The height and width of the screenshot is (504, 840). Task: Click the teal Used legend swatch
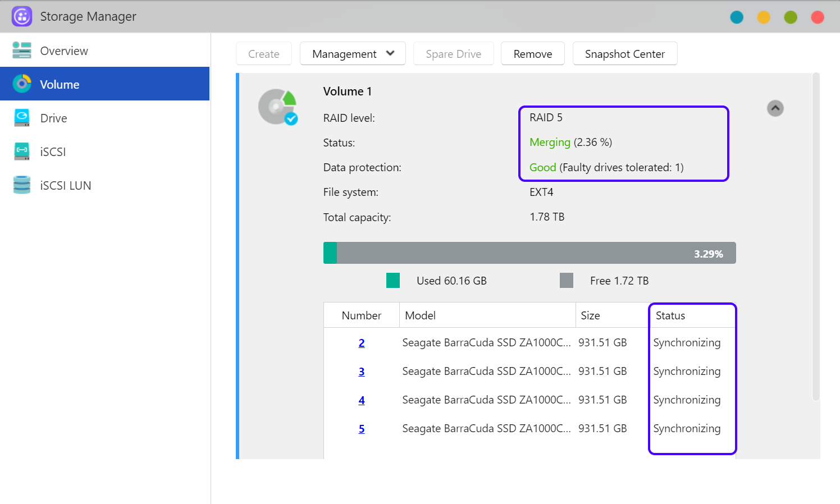[393, 281]
